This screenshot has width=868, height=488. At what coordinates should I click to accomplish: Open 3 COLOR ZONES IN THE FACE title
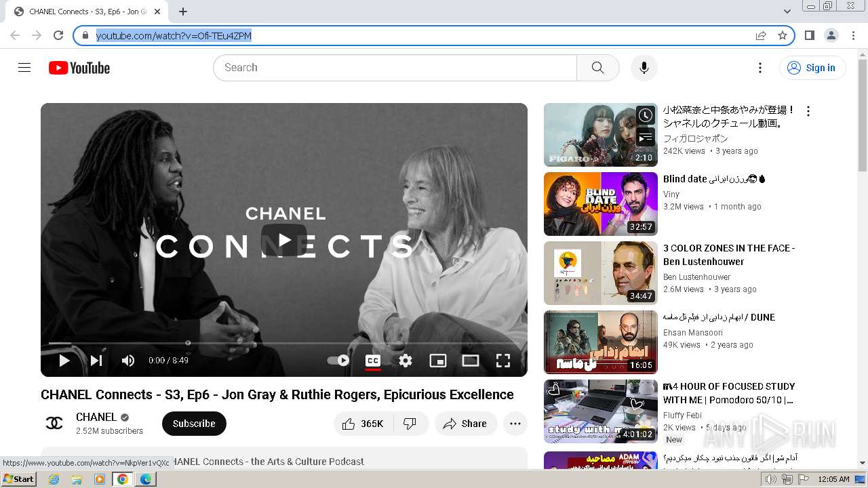(729, 255)
